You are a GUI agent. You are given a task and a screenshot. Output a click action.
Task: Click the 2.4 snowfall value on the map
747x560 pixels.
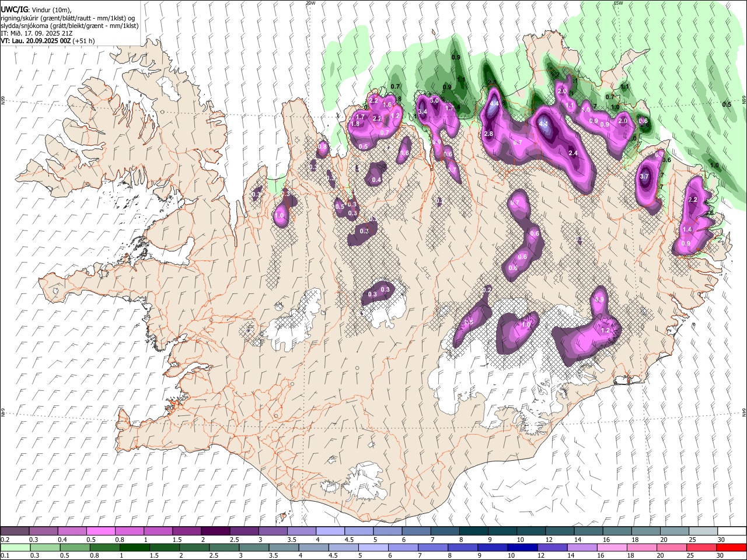573,153
